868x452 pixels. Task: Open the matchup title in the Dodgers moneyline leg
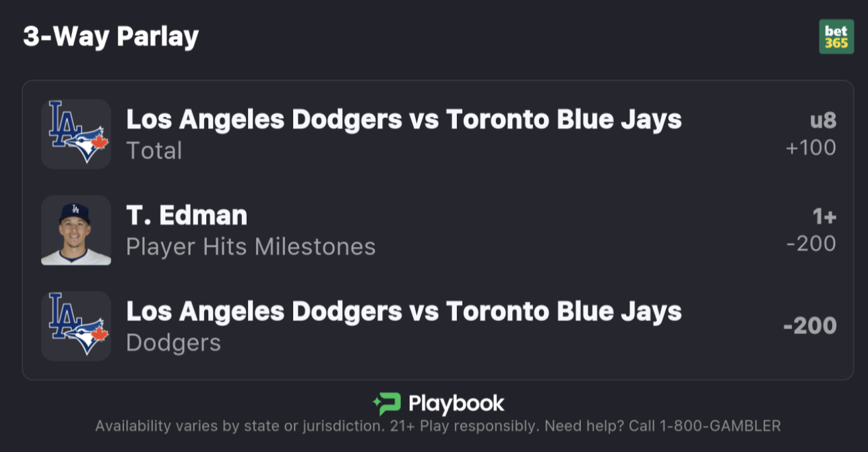[x=404, y=312]
